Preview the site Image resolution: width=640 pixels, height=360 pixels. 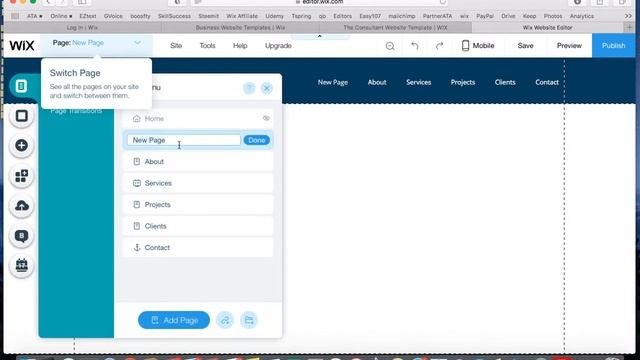[569, 46]
